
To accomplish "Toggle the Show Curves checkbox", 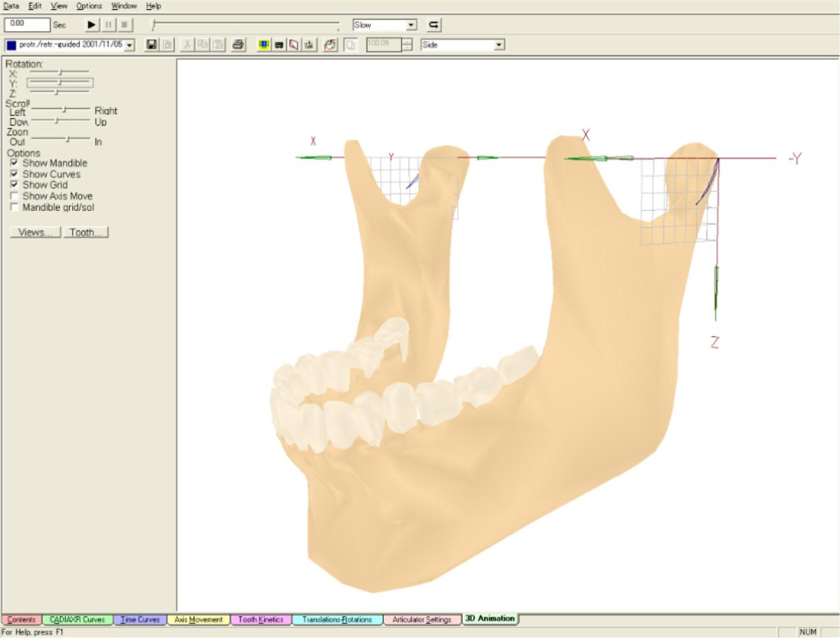I will click(14, 174).
